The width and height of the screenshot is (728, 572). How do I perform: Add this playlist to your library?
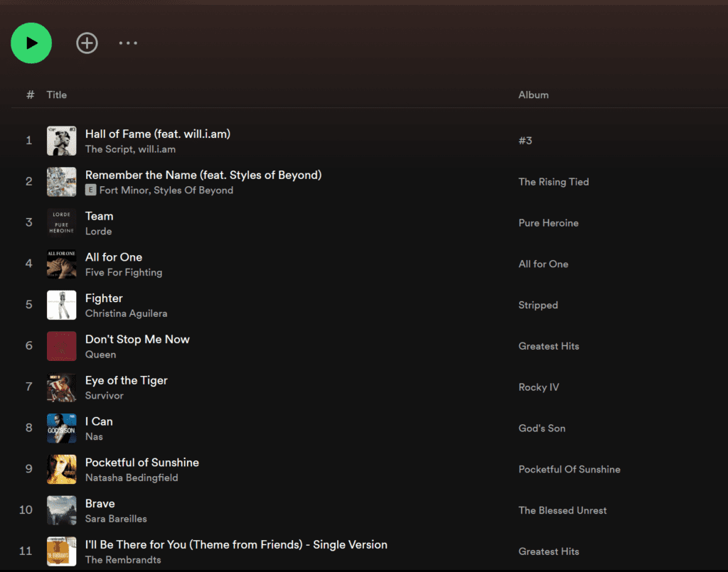pos(87,43)
